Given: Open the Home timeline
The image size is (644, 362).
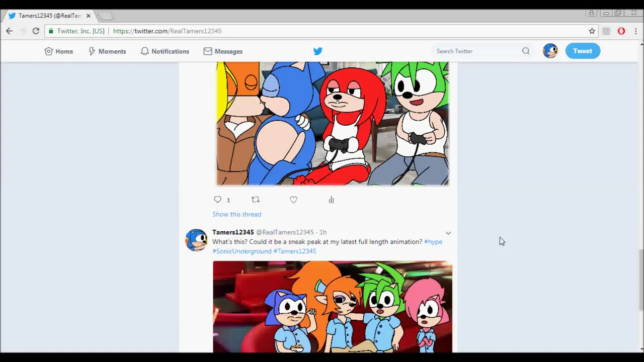Looking at the screenshot, I should point(59,51).
